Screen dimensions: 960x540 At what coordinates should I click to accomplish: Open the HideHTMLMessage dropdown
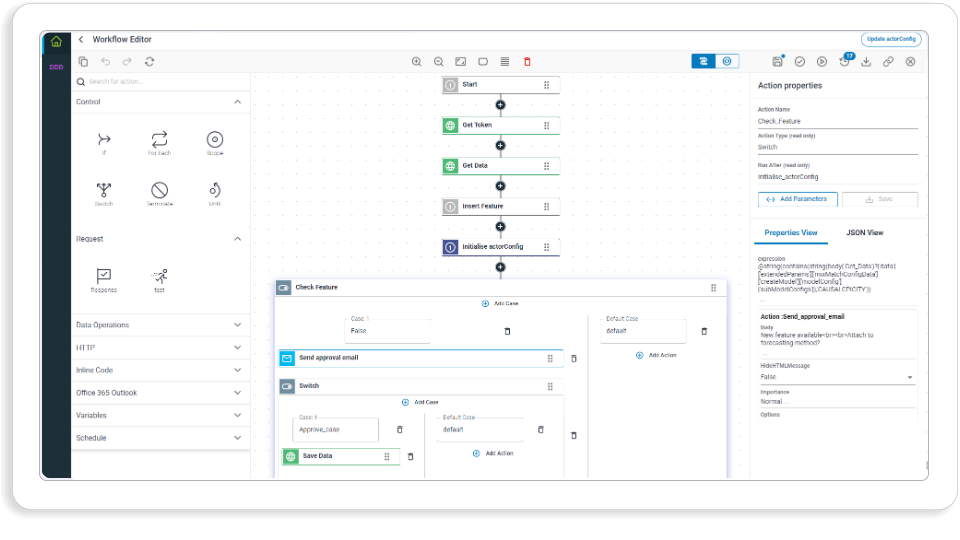836,377
